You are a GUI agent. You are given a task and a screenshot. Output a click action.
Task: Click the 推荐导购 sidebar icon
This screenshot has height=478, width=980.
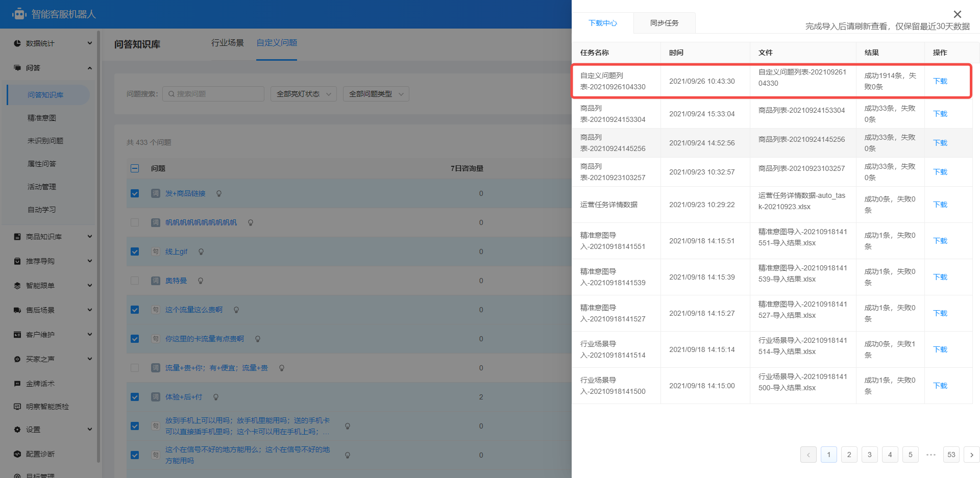[x=17, y=261]
